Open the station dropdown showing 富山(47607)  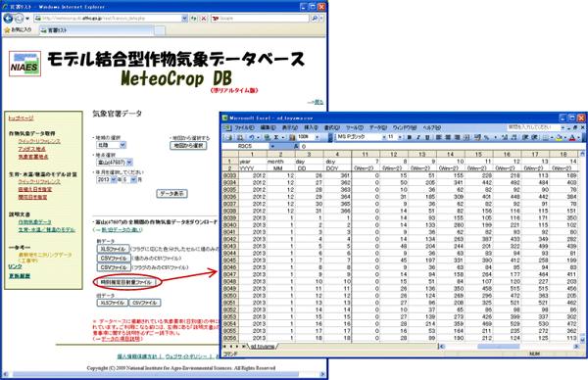tap(115, 163)
